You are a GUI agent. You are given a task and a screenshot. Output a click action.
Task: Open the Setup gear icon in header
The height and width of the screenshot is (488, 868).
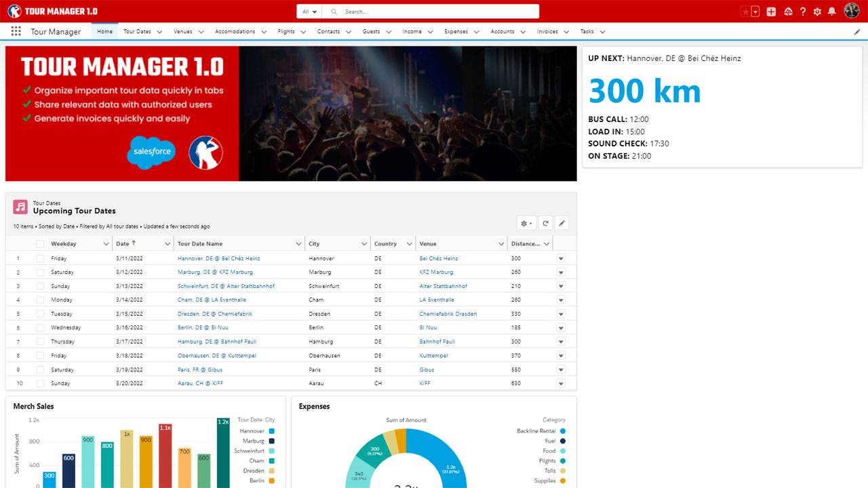(817, 12)
